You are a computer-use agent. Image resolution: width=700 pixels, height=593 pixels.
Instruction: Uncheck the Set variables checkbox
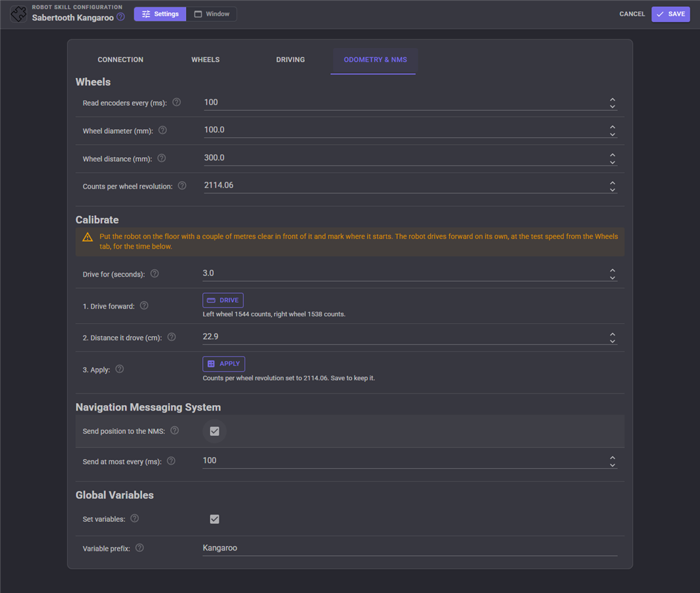pyautogui.click(x=214, y=519)
